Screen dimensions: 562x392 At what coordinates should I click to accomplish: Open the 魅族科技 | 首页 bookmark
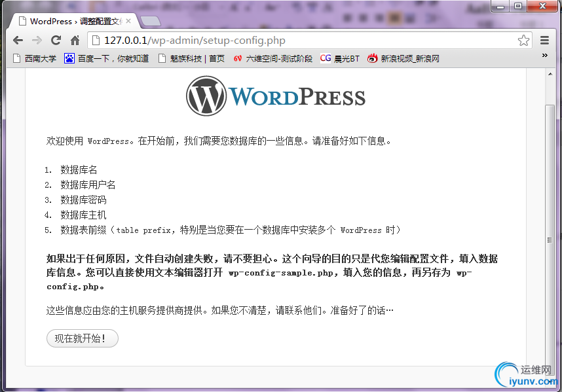(191, 58)
